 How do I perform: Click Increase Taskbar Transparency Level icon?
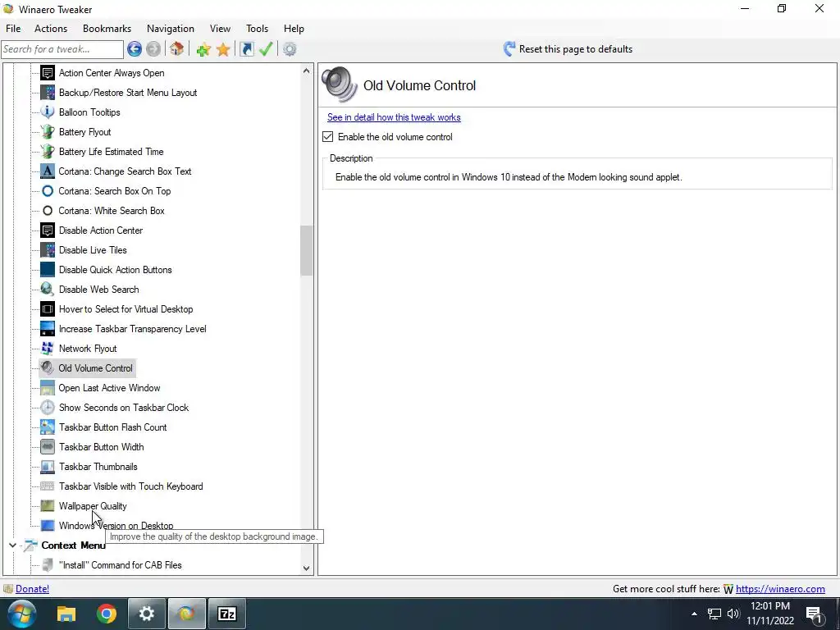click(x=47, y=328)
